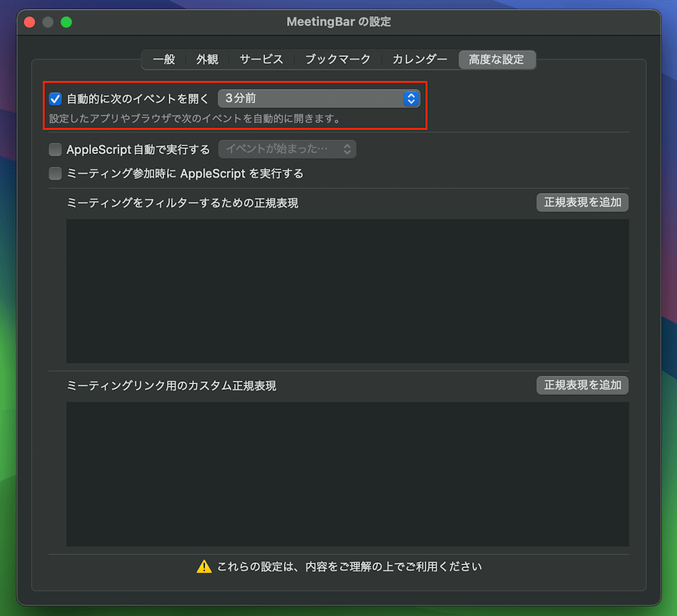Click the MeetingBar の設定 window title
Image resolution: width=677 pixels, height=616 pixels.
(338, 23)
